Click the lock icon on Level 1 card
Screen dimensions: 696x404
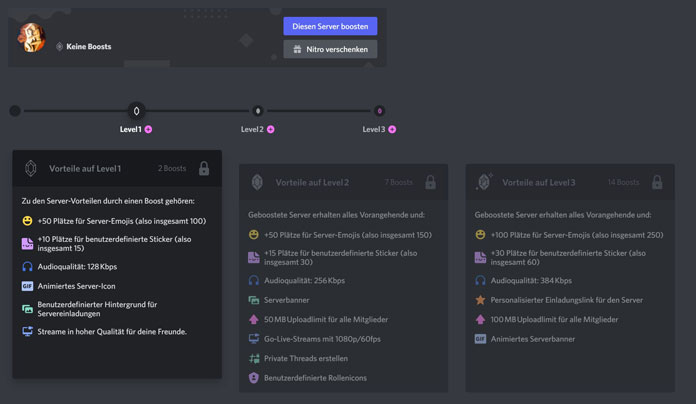(x=204, y=168)
